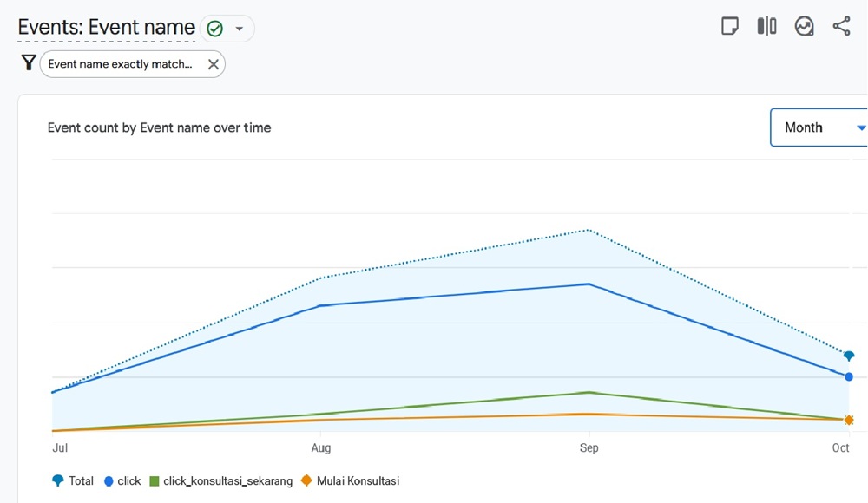The width and height of the screenshot is (868, 503).
Task: Click the Total marker at Oct
Action: 849,356
